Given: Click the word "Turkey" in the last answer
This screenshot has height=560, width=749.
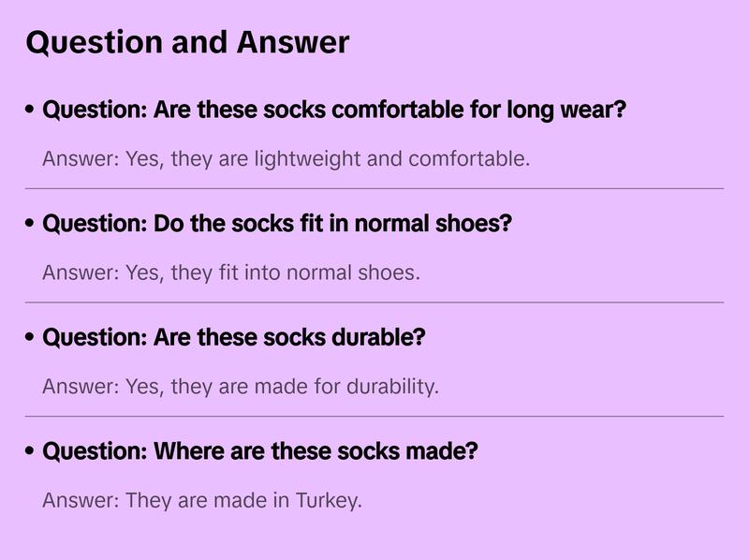Looking at the screenshot, I should tap(328, 500).
